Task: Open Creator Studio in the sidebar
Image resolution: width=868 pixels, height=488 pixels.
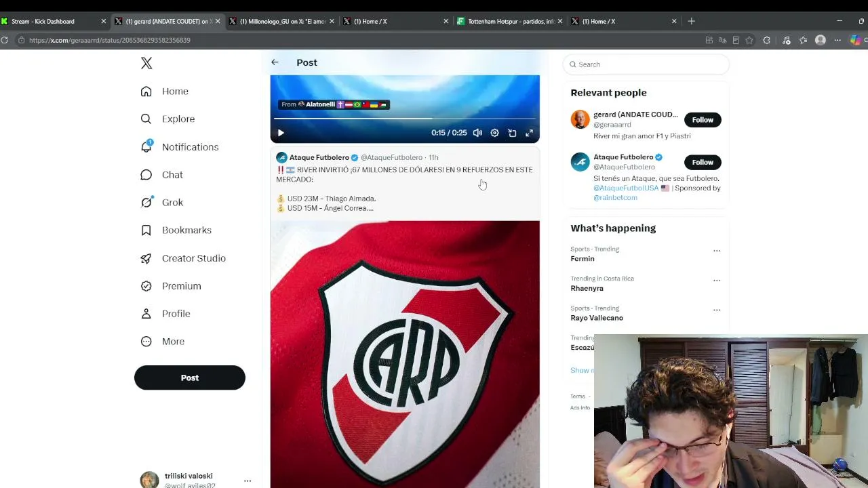Action: click(x=182, y=258)
